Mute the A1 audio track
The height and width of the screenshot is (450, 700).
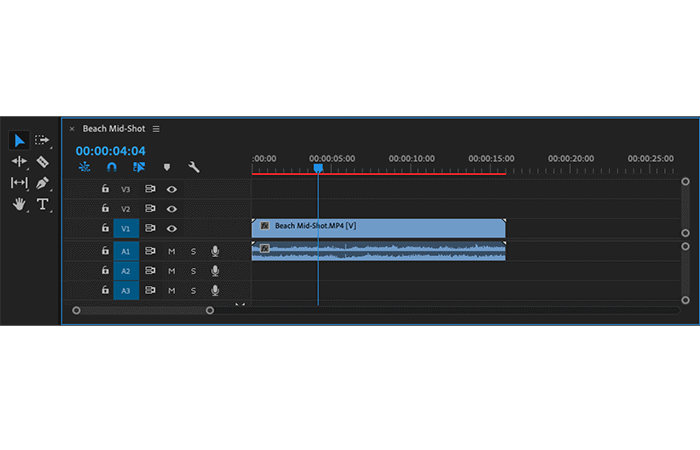pos(171,251)
